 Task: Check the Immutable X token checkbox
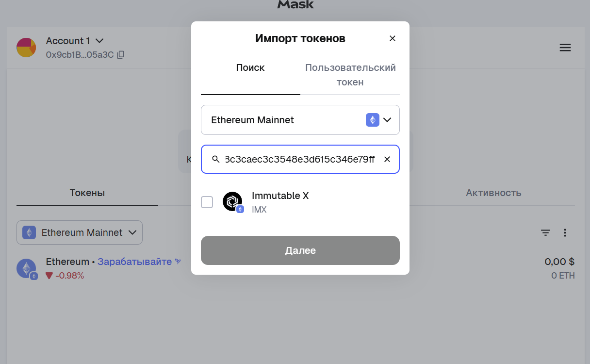click(207, 202)
